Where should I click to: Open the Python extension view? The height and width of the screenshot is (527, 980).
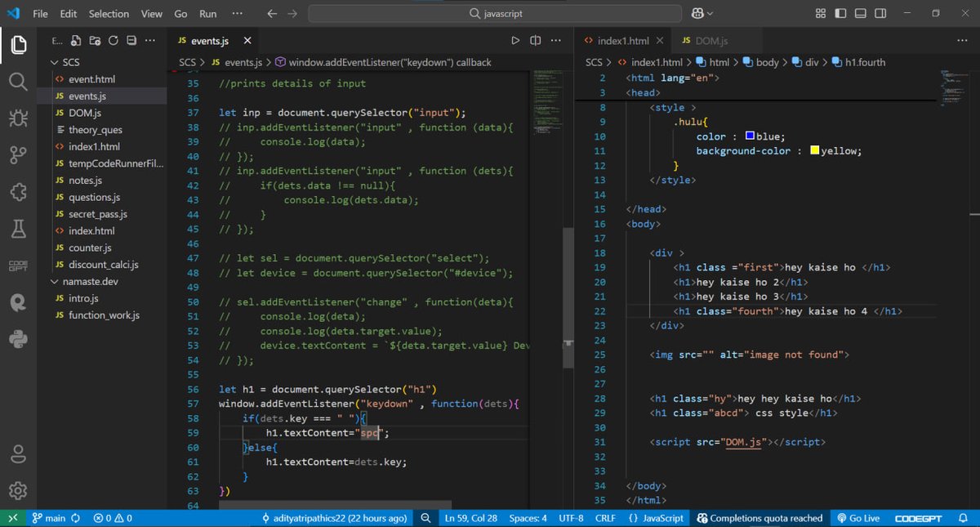[x=19, y=338]
